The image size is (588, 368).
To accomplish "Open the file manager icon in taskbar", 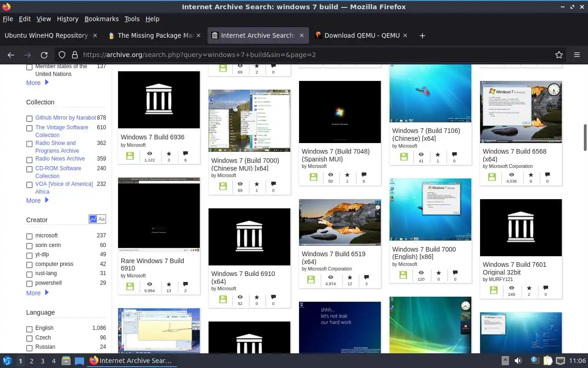I will point(66,361).
